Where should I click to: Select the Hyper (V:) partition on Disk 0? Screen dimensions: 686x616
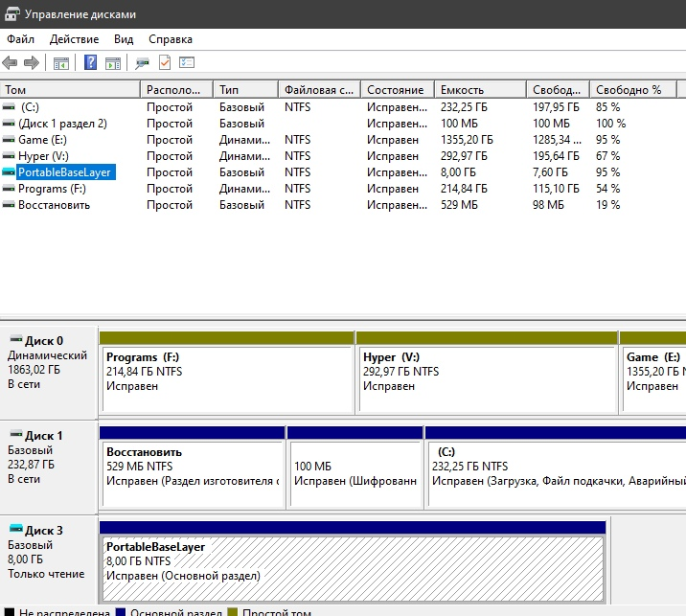click(x=487, y=373)
